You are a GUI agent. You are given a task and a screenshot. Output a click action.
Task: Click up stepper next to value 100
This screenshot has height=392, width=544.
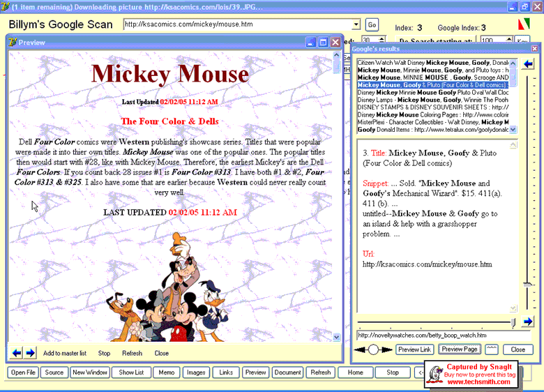tap(509, 38)
